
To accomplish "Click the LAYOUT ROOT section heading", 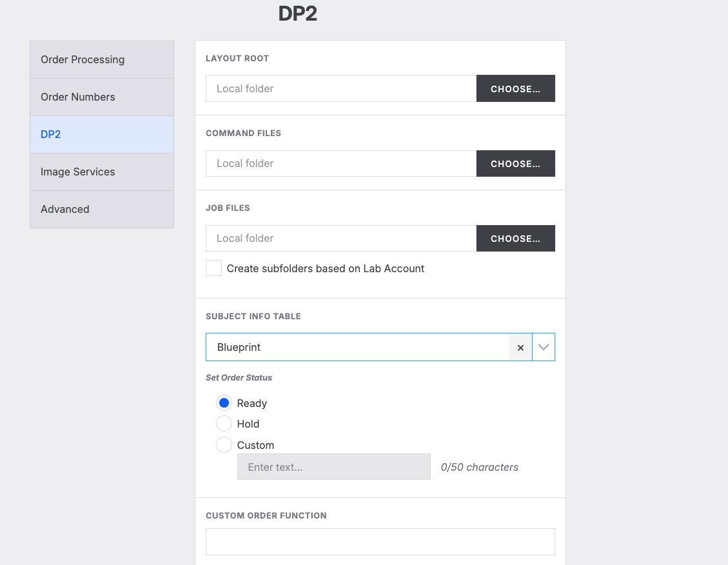I will pos(237,59).
